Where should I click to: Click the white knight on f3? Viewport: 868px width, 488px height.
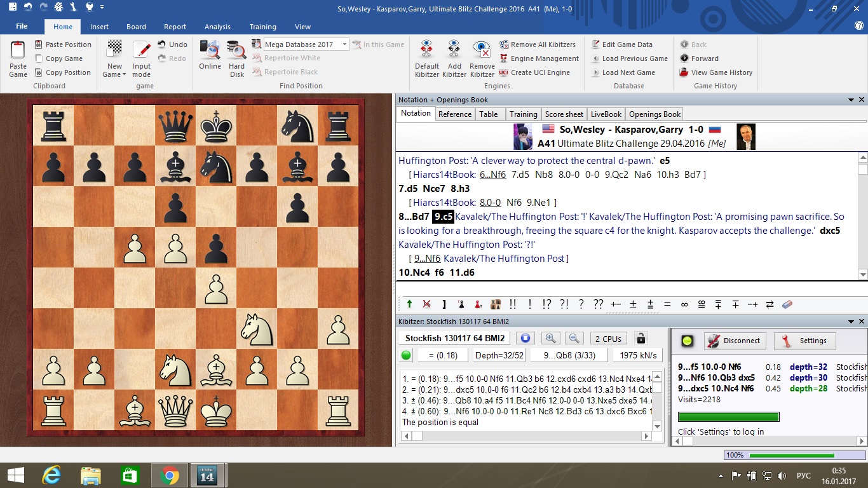pyautogui.click(x=257, y=329)
